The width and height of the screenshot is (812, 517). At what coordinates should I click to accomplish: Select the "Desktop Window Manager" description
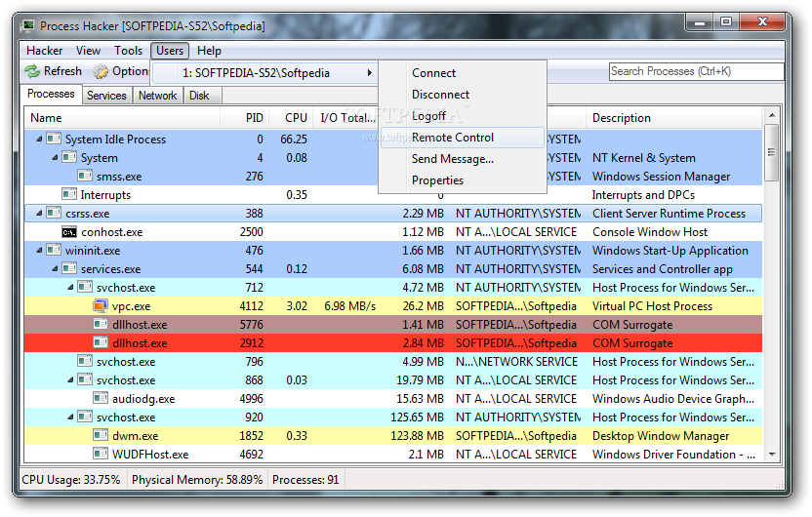click(x=661, y=436)
